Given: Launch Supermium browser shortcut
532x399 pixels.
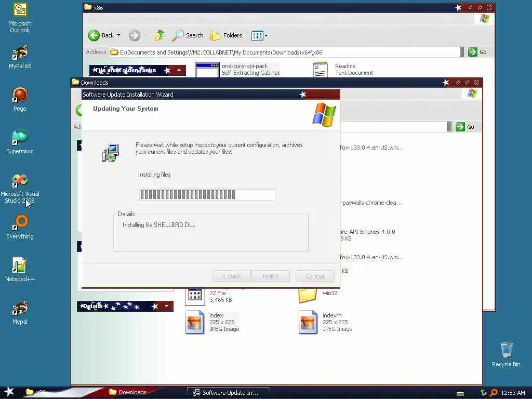Looking at the screenshot, I should tap(20, 142).
